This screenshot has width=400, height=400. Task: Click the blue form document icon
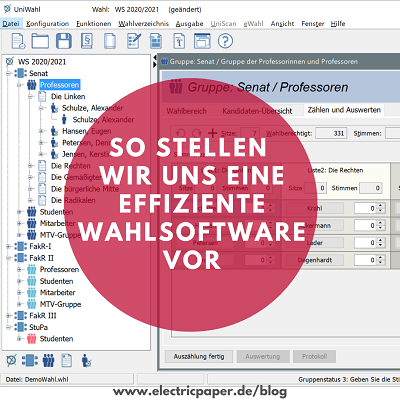click(x=156, y=41)
